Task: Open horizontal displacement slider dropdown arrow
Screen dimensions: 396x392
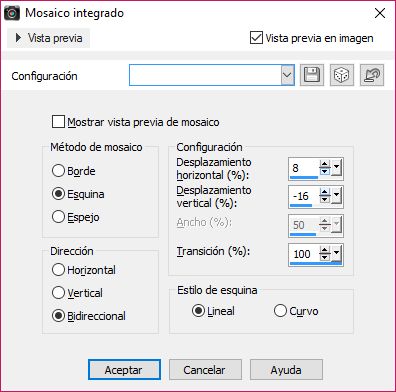Action: click(x=336, y=168)
